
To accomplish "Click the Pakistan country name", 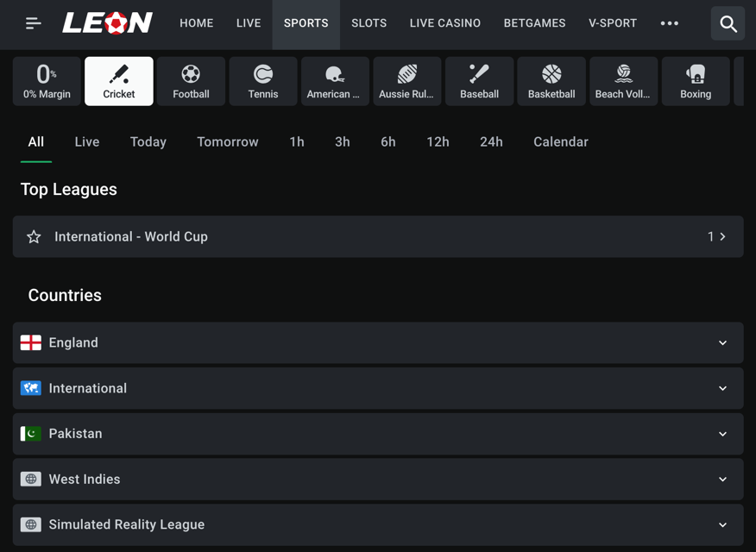I will [75, 434].
